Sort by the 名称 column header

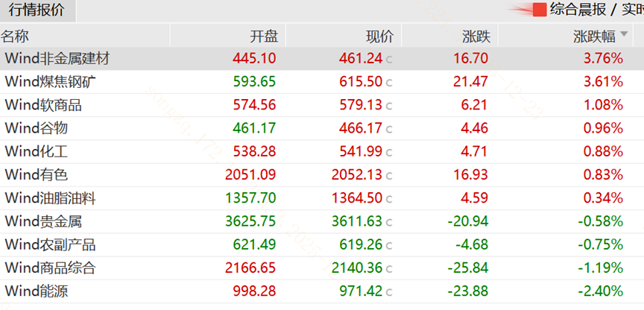tap(16, 36)
